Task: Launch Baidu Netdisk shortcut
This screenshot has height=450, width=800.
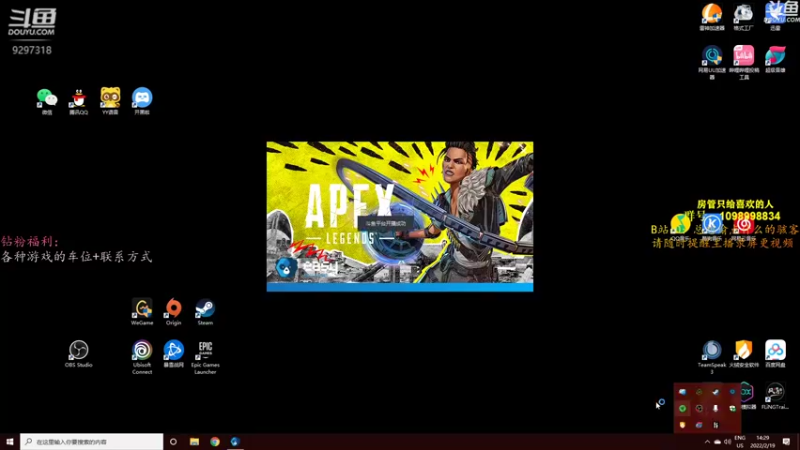Action: 775,354
